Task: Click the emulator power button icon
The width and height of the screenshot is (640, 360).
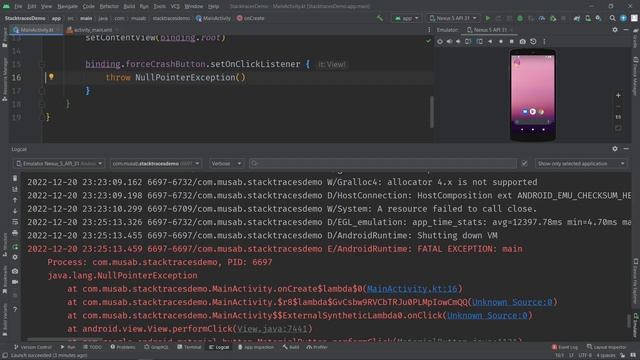Action: (x=440, y=42)
